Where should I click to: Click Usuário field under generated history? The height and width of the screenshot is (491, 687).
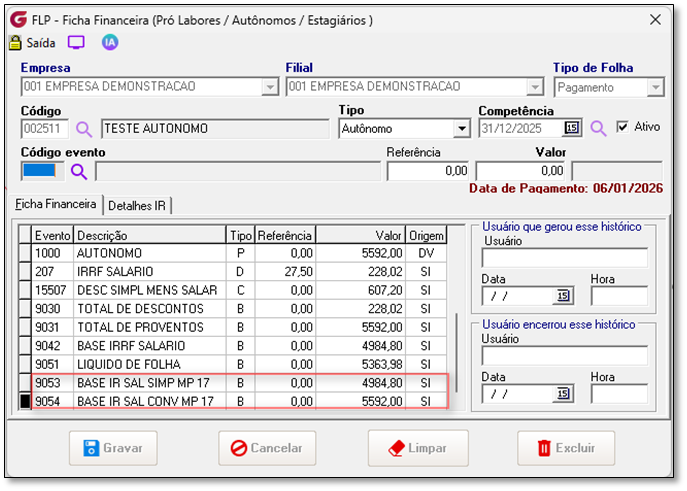564,258
